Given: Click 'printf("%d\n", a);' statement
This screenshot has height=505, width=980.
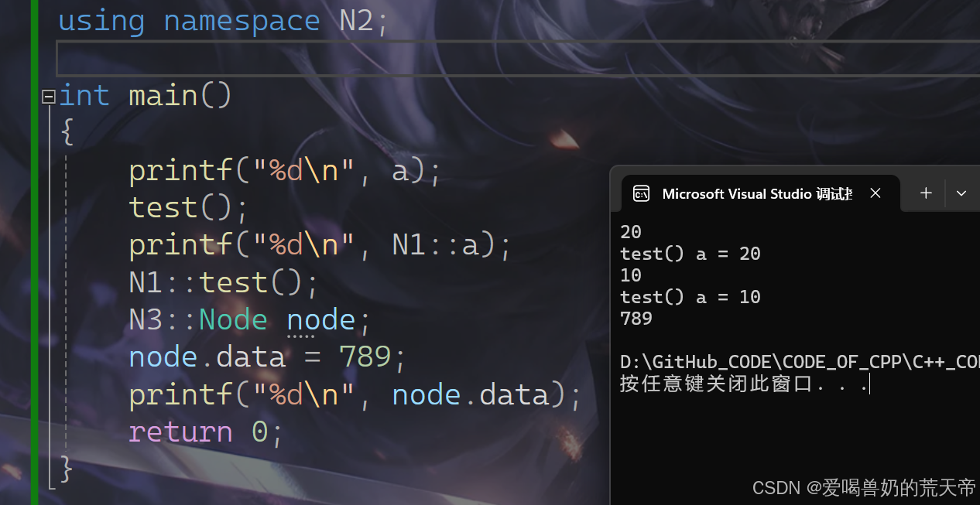Looking at the screenshot, I should coord(285,171).
